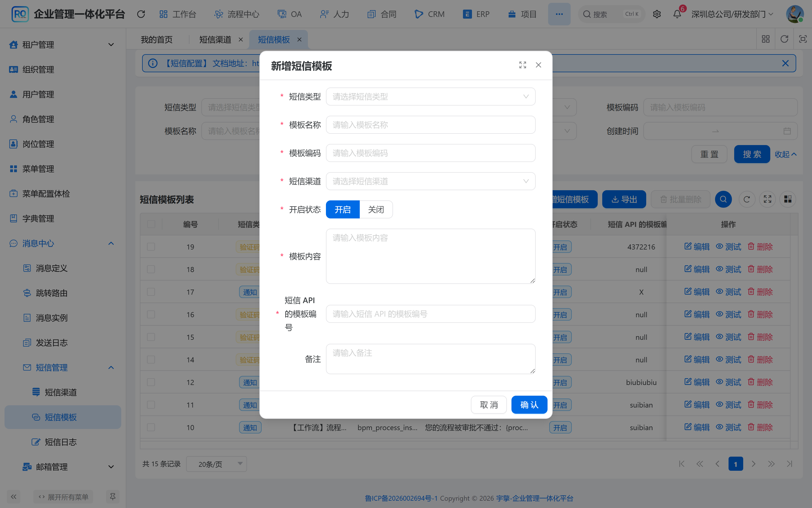
Task: Select the 关闭 status option
Action: [376, 209]
